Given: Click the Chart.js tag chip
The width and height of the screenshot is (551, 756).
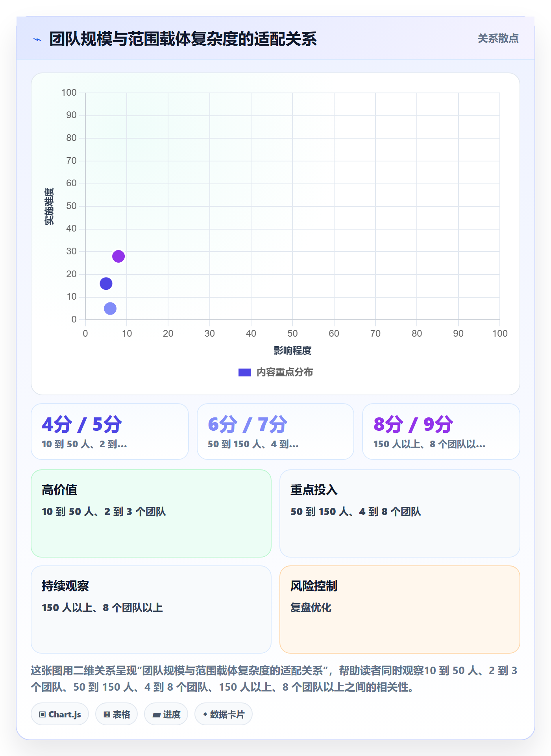Looking at the screenshot, I should 60,714.
